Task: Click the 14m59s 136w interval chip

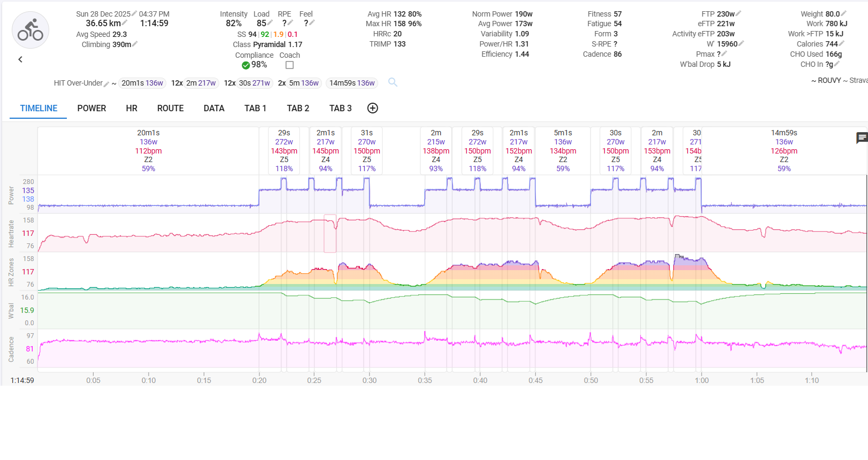Action: (x=351, y=83)
